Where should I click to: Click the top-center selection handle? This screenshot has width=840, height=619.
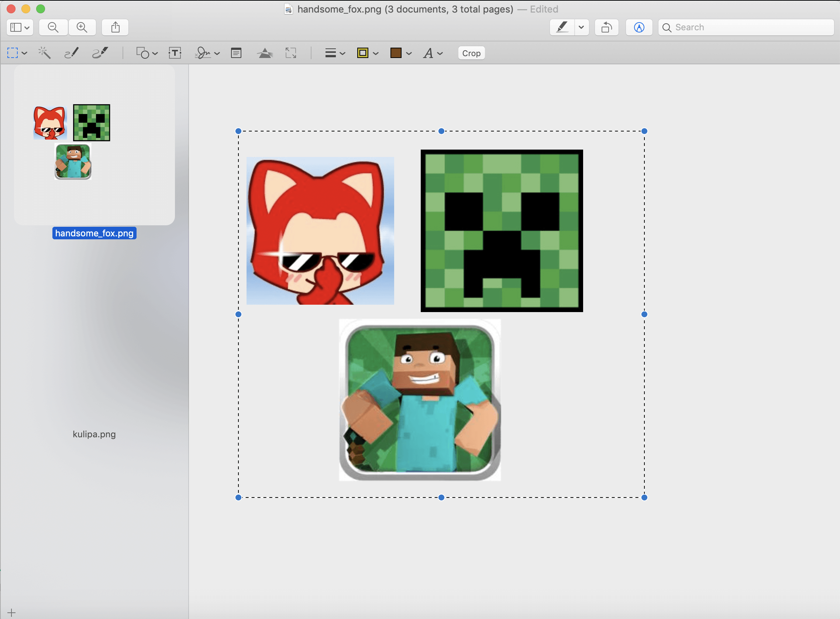click(441, 131)
